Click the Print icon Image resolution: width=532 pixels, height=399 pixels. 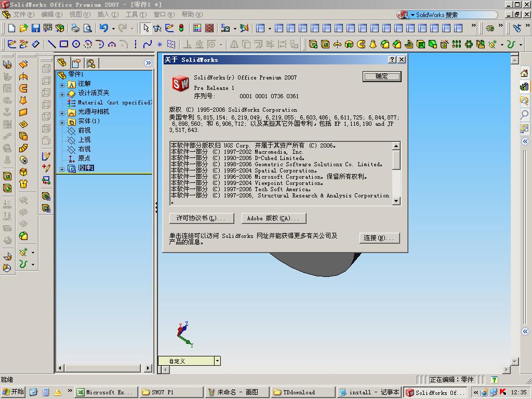[x=75, y=28]
